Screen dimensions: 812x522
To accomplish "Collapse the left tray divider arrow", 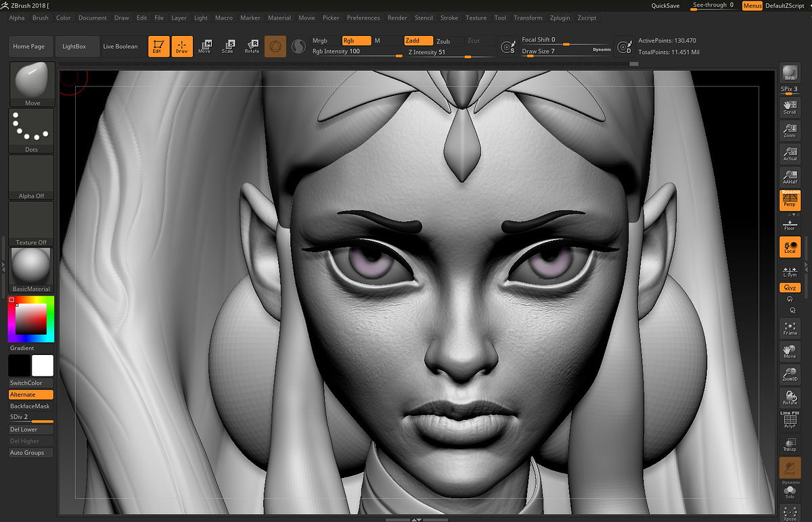I will [3, 268].
